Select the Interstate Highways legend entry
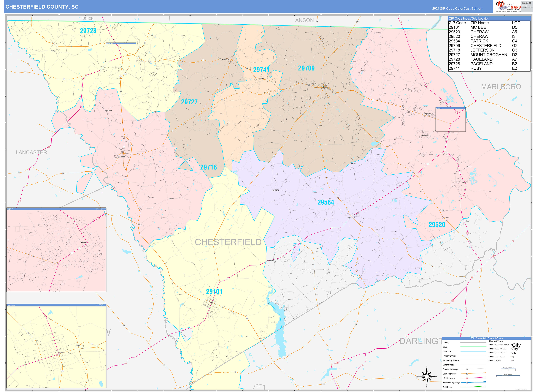This screenshot has height=392, width=535. (x=464, y=383)
